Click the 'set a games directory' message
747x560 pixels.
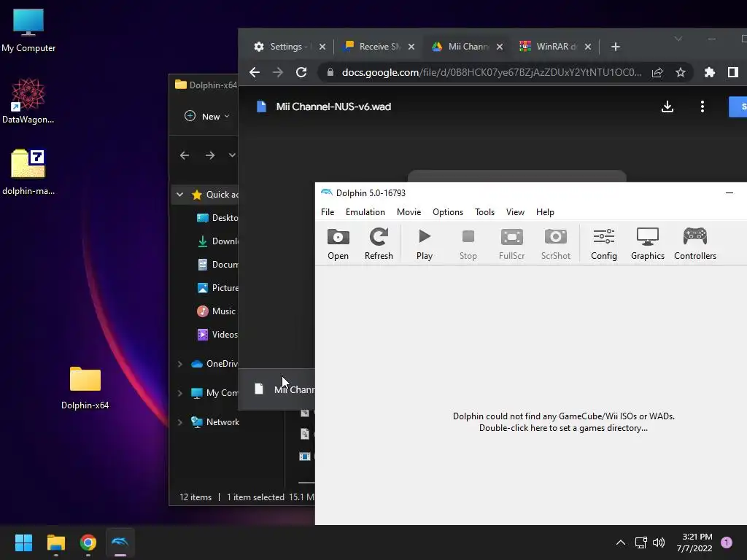click(563, 422)
